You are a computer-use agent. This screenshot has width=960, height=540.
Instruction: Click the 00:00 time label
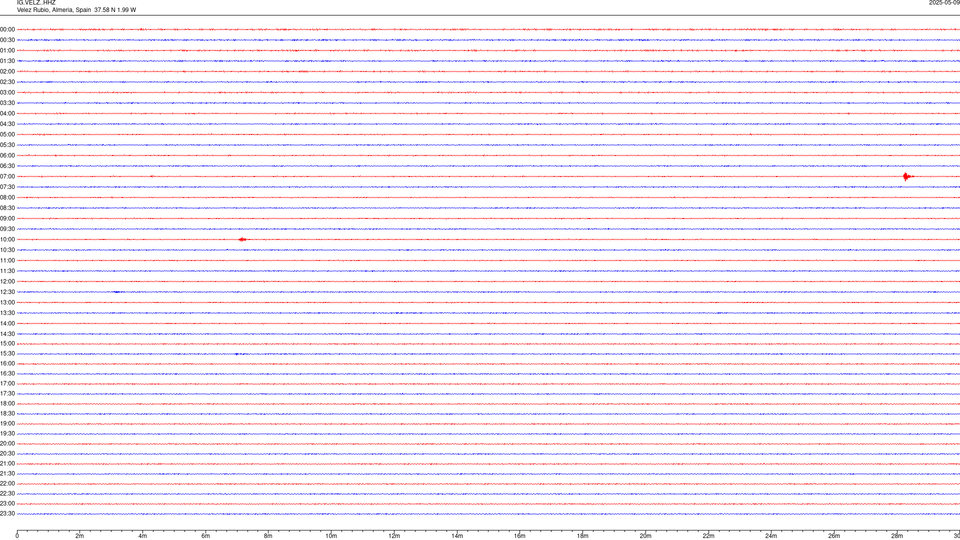(7, 29)
